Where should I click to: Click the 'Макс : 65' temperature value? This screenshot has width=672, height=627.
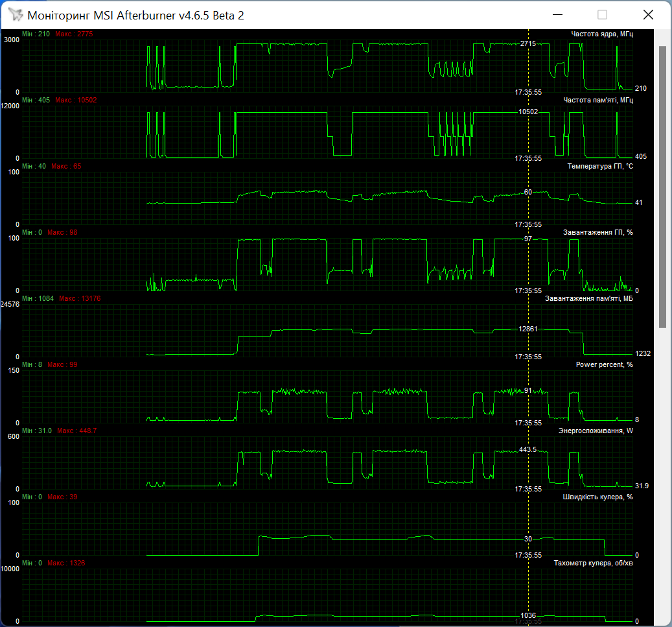click(x=66, y=166)
